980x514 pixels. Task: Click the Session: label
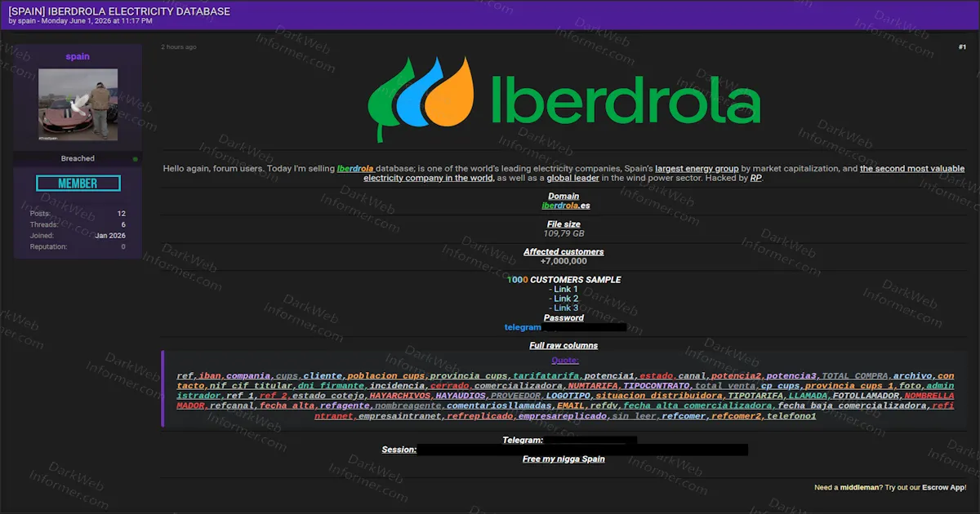(x=399, y=450)
